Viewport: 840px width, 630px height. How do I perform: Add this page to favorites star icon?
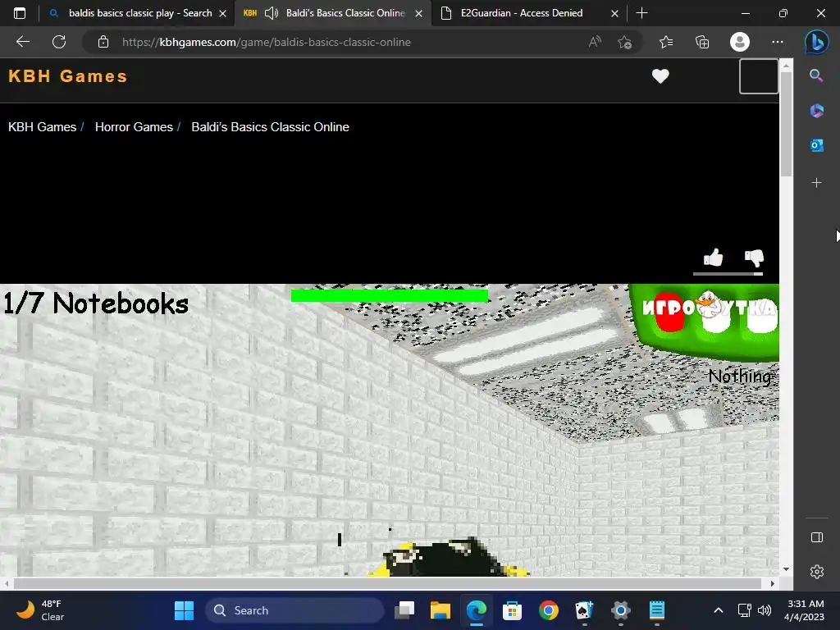(x=624, y=42)
